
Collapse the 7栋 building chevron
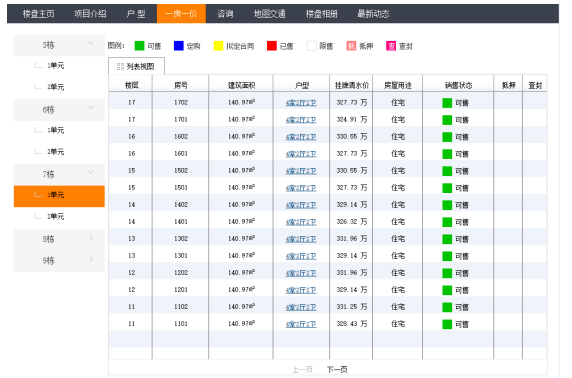(90, 172)
